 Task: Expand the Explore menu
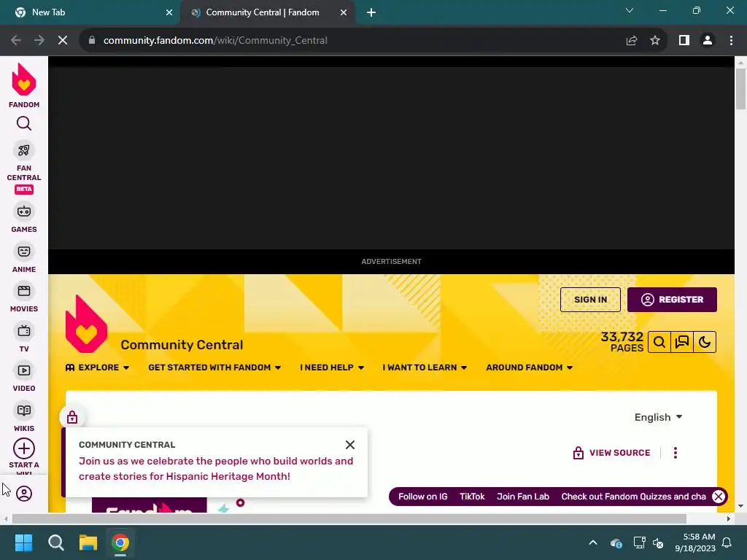[98, 367]
